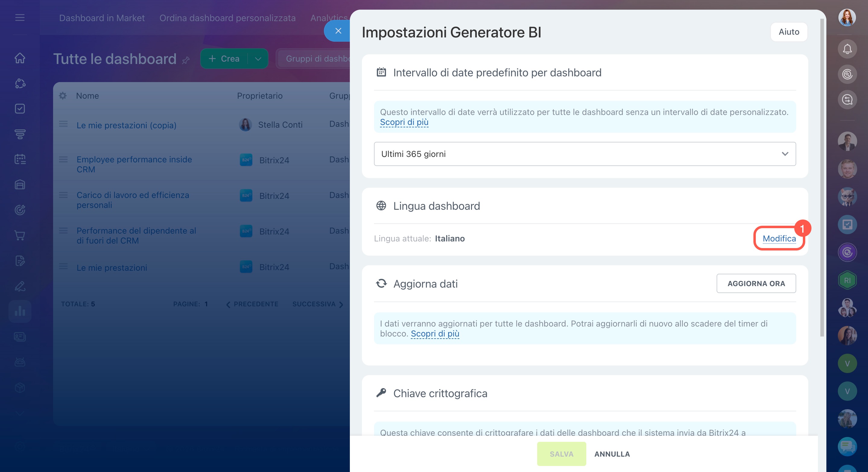Click Modifica to change dashboard language

pyautogui.click(x=779, y=238)
